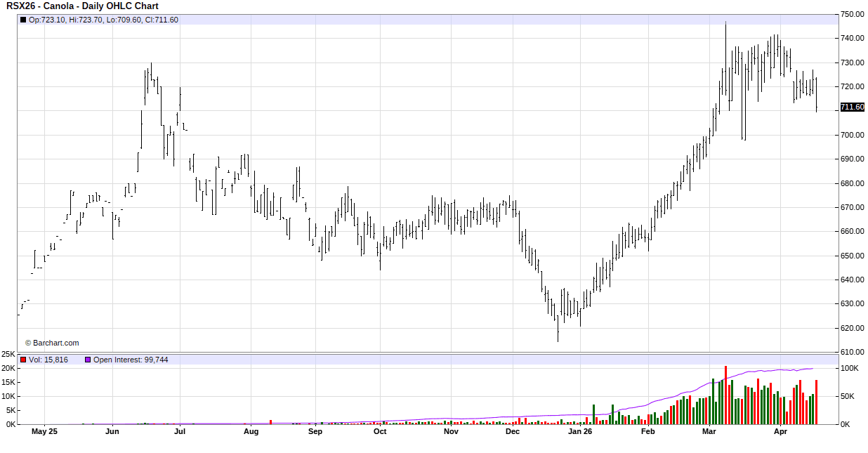Click the OHLC values readout text
The height and width of the screenshot is (453, 868).
tap(103, 20)
